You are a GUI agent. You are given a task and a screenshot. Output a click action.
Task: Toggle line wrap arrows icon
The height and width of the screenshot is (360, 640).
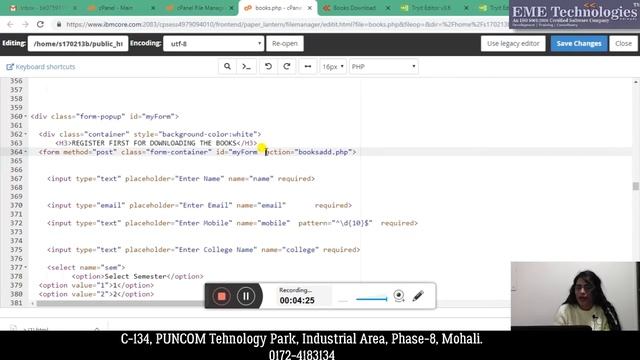point(308,67)
